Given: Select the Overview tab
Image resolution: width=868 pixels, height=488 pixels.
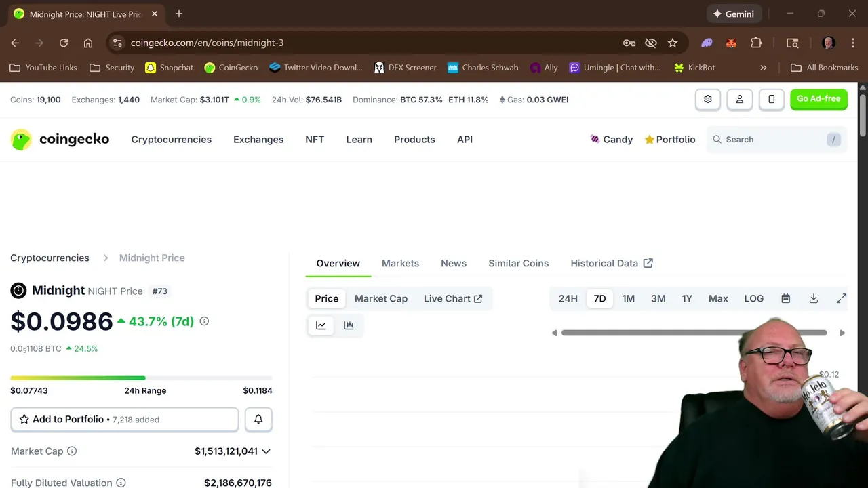Looking at the screenshot, I should point(338,263).
